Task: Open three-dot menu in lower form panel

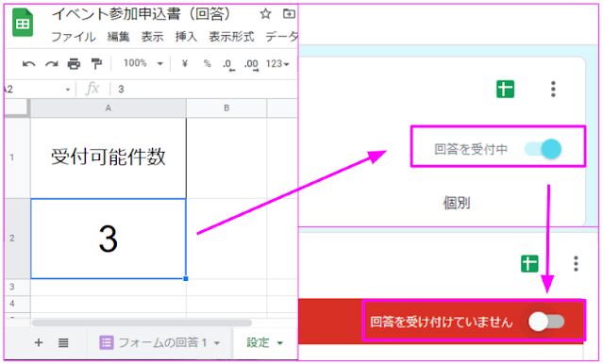Action: pos(576,264)
